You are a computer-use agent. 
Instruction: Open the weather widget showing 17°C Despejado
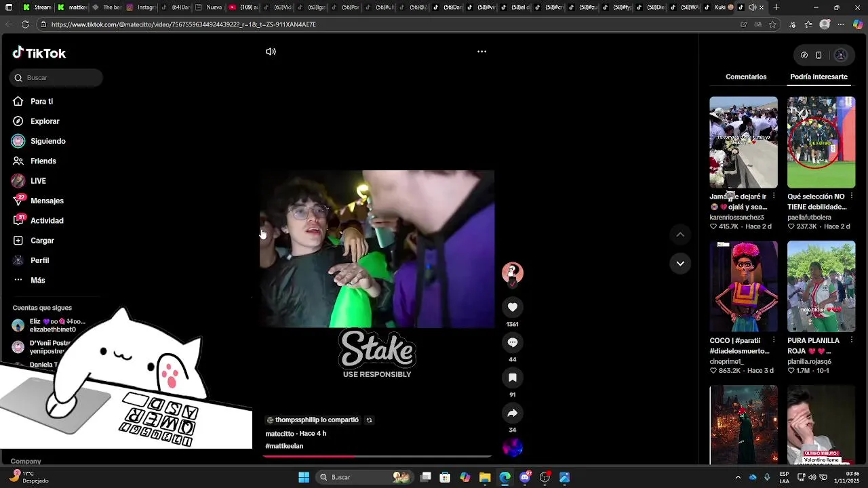(x=28, y=476)
